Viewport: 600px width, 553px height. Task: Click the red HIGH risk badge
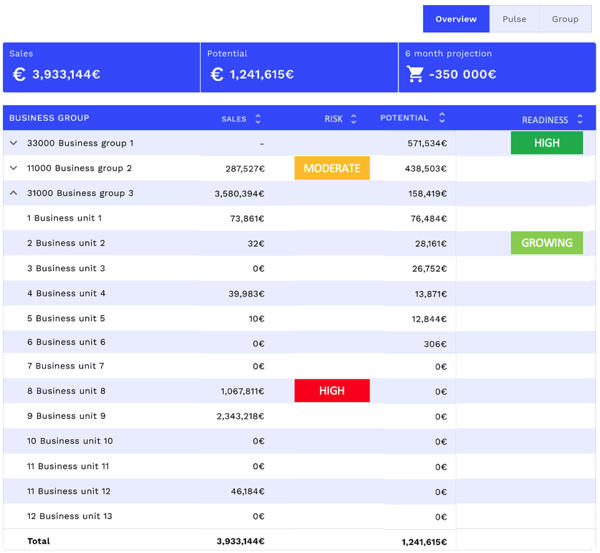(332, 391)
